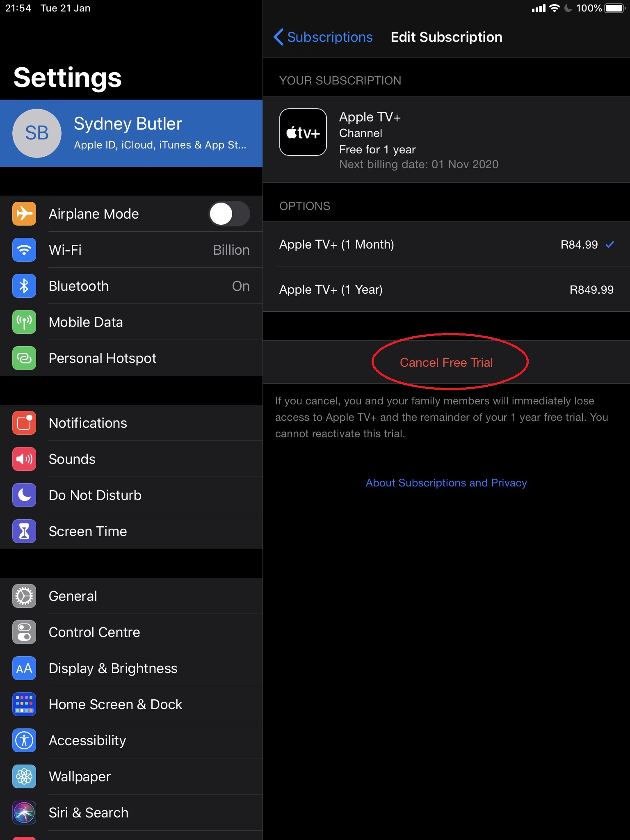Open Personal Hotspot settings
630x840 pixels.
pyautogui.click(x=131, y=358)
